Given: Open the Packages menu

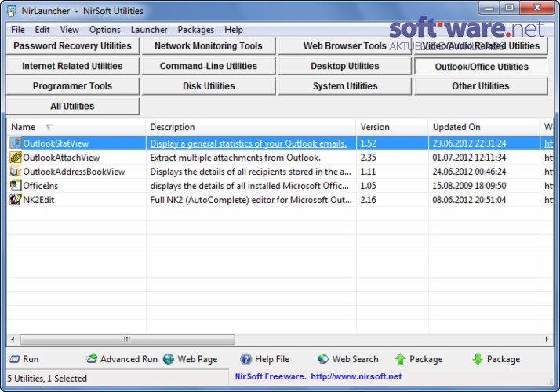Looking at the screenshot, I should pyautogui.click(x=196, y=30).
